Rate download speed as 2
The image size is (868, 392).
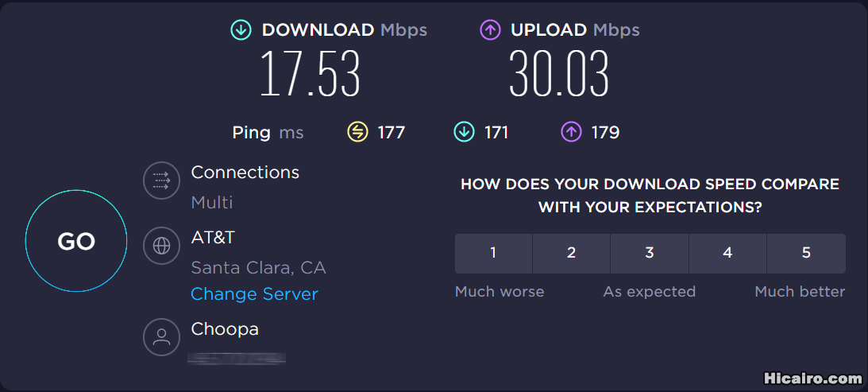click(571, 254)
